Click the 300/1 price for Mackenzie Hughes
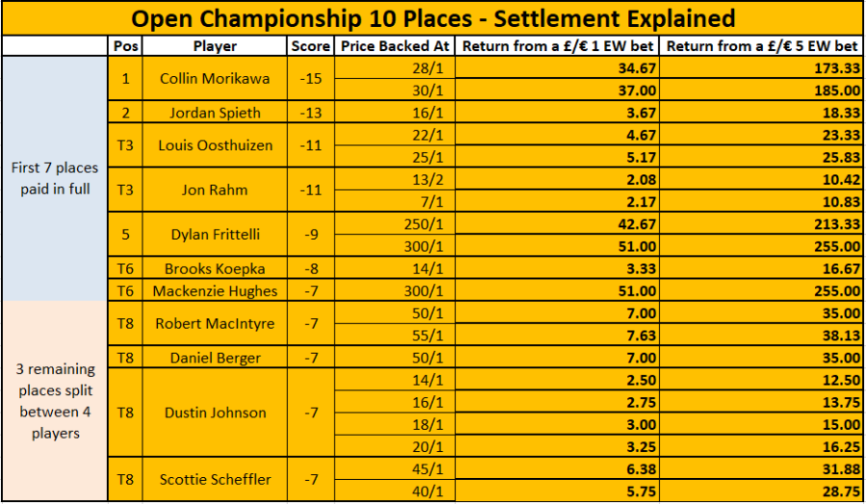Image resolution: width=866 pixels, height=504 pixels. pyautogui.click(x=395, y=290)
